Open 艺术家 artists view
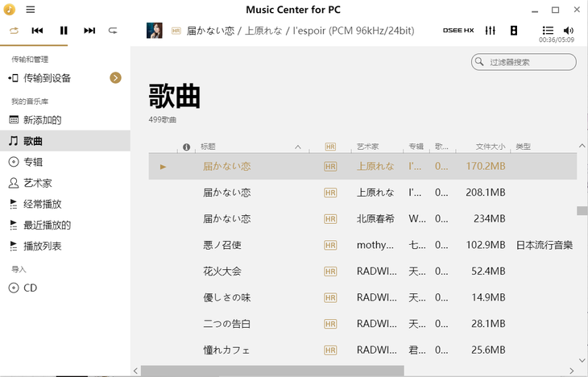588x377 pixels. [65, 183]
